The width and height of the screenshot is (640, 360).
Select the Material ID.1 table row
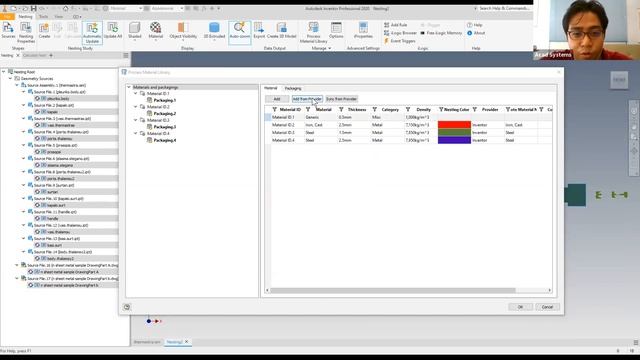point(408,117)
